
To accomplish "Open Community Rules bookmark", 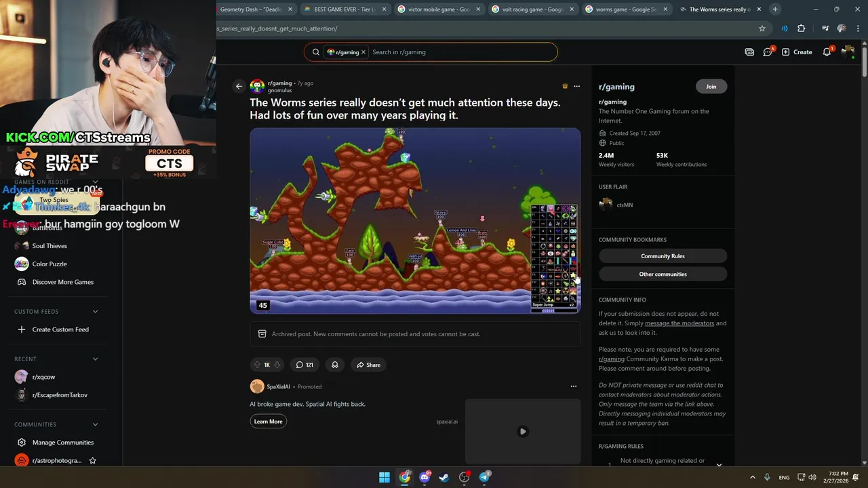I will pyautogui.click(x=663, y=256).
